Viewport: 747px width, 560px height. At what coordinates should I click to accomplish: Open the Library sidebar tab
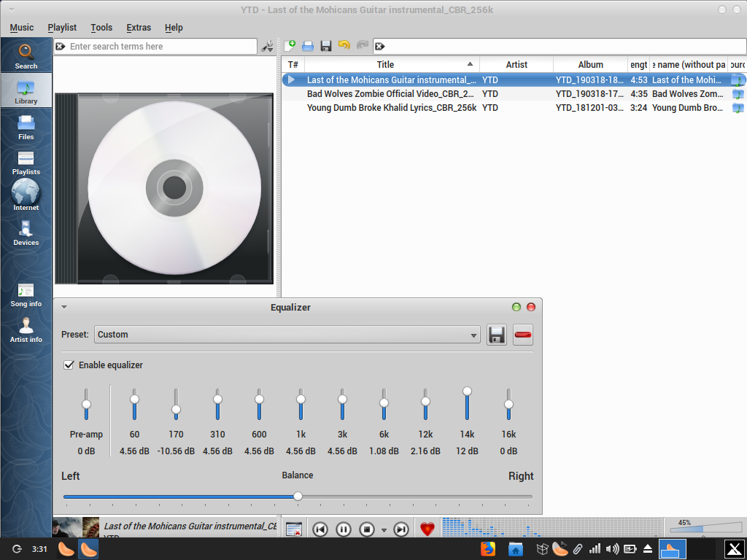(x=26, y=90)
